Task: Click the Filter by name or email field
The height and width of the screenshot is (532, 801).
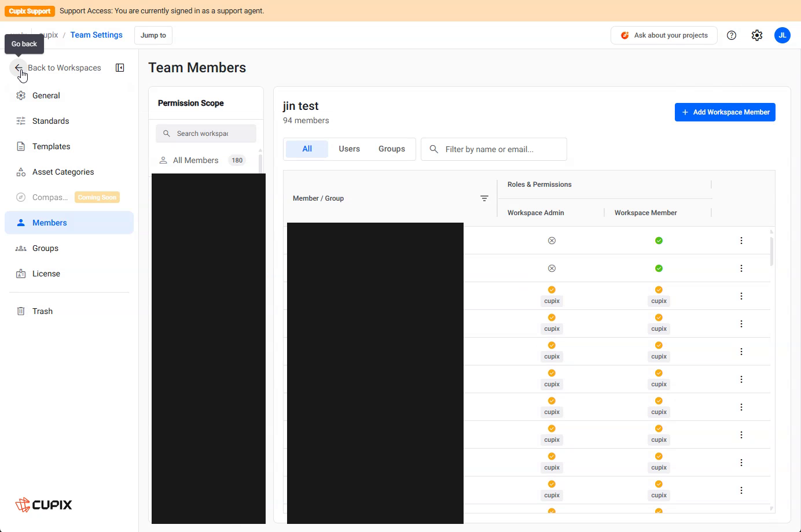Action: tap(494, 149)
